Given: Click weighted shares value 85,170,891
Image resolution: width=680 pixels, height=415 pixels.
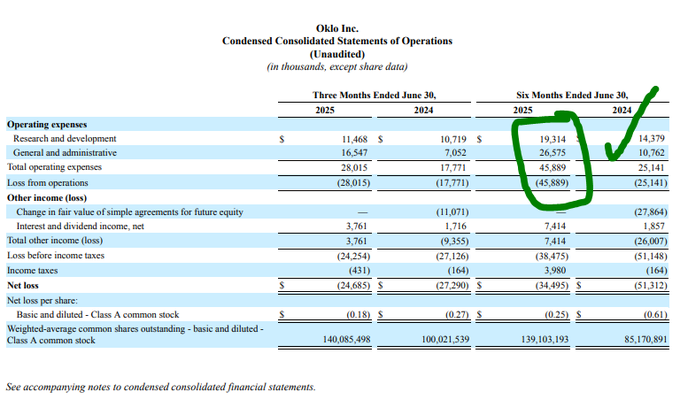Looking at the screenshot, I should 646,340.
